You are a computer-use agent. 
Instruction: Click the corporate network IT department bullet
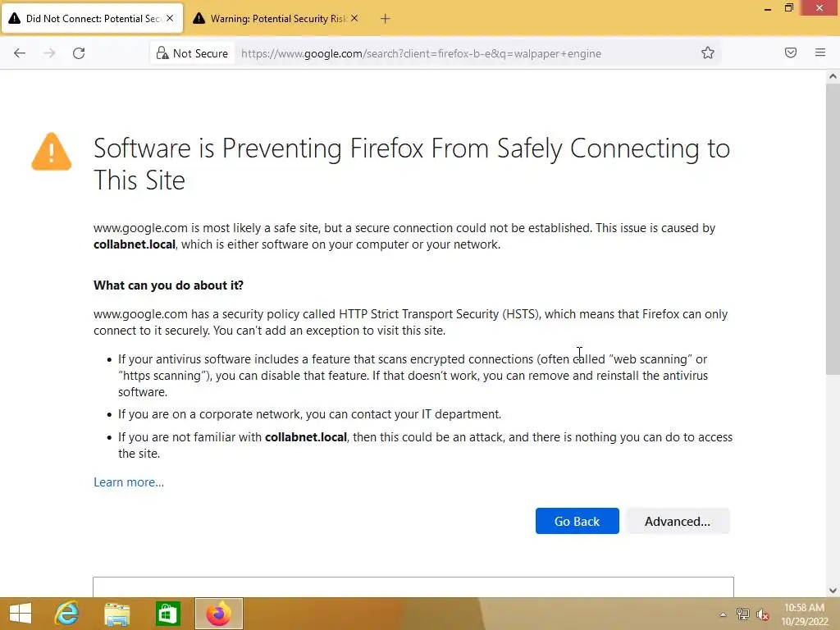[x=309, y=414]
